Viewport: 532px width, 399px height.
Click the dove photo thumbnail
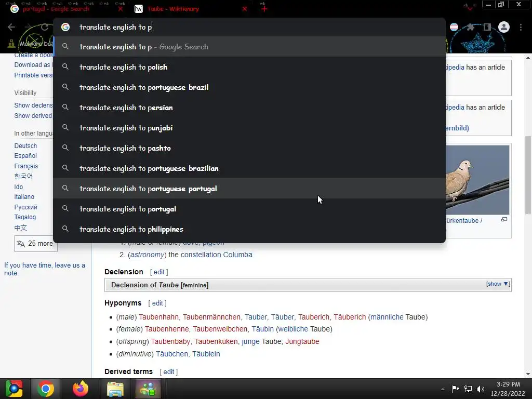[x=477, y=180]
